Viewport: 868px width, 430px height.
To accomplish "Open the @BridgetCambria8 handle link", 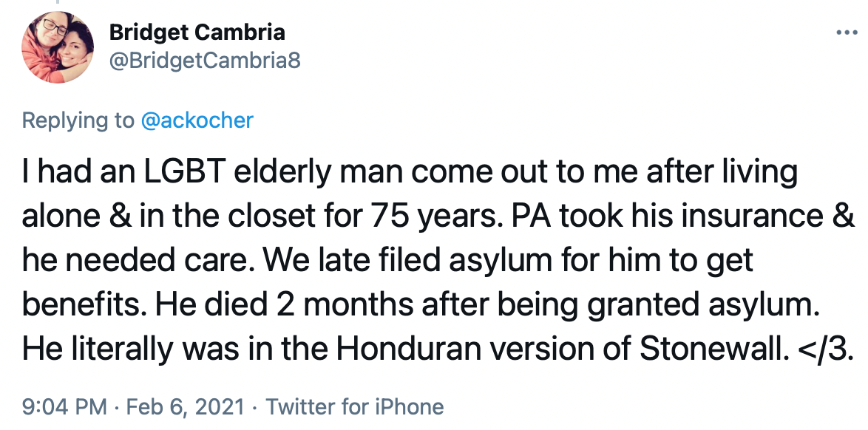I will [205, 60].
